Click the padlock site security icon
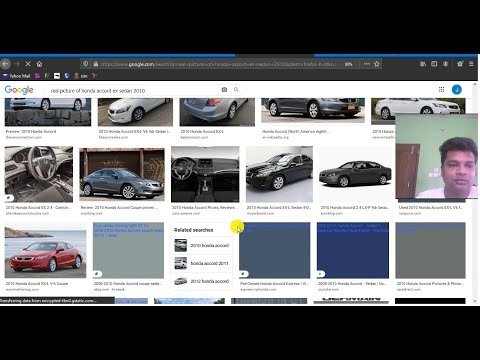Screen dimensions: 480x360 pyautogui.click(x=96, y=64)
